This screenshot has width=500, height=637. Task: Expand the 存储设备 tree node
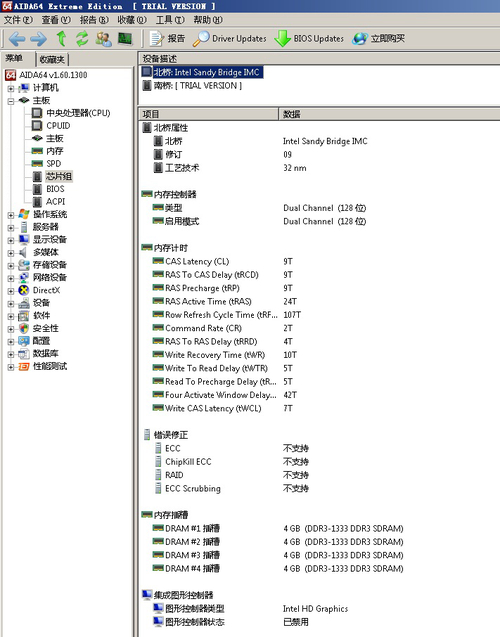(11, 265)
